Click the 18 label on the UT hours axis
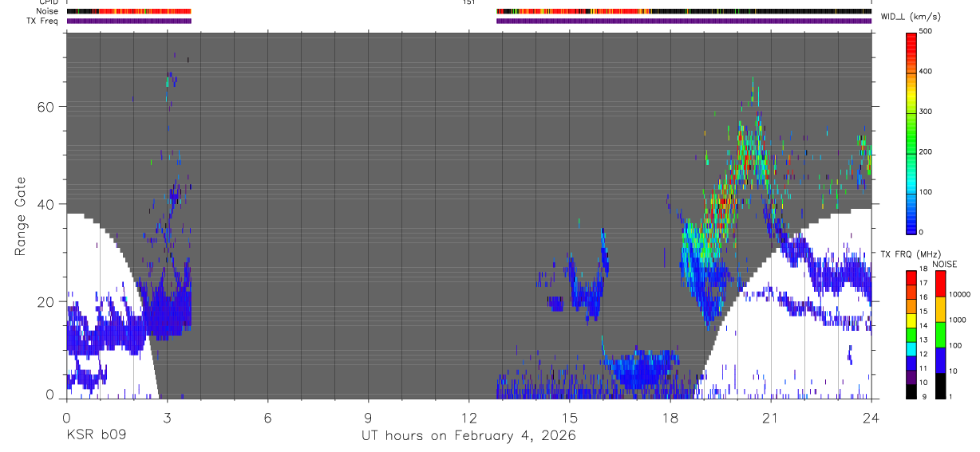 [x=670, y=418]
